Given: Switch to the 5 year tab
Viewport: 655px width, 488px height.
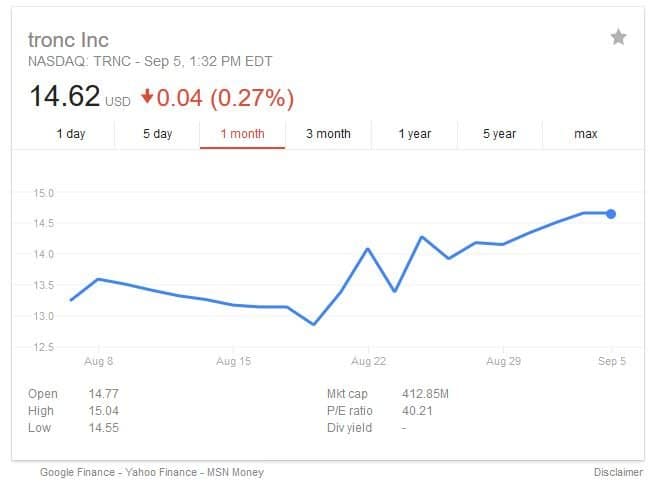Looking at the screenshot, I should [x=500, y=134].
